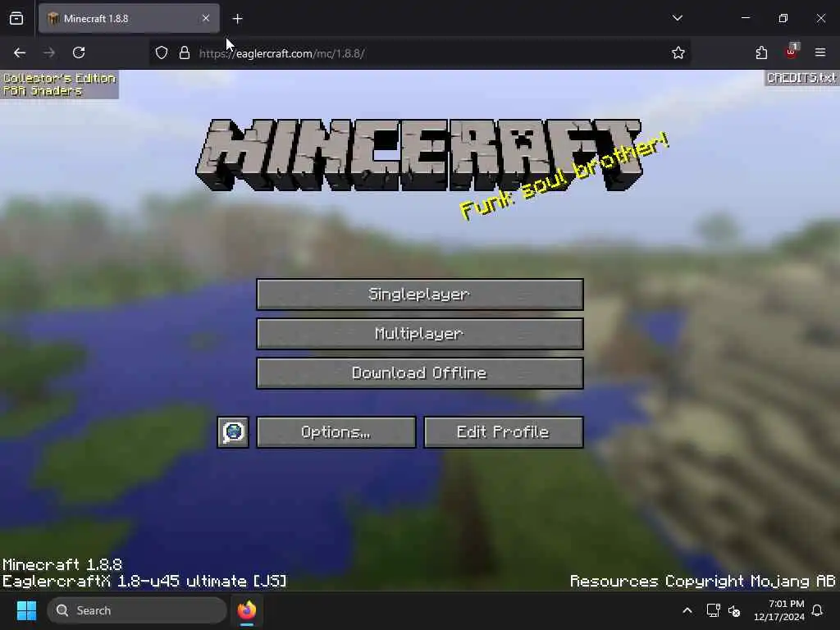Click the taskbar Search box
The image size is (840, 630).
137,610
